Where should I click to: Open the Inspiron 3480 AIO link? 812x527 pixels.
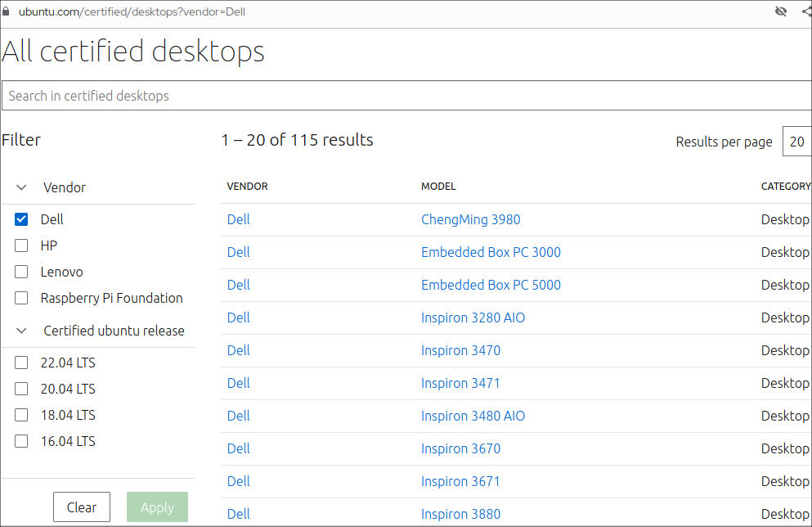tap(473, 416)
